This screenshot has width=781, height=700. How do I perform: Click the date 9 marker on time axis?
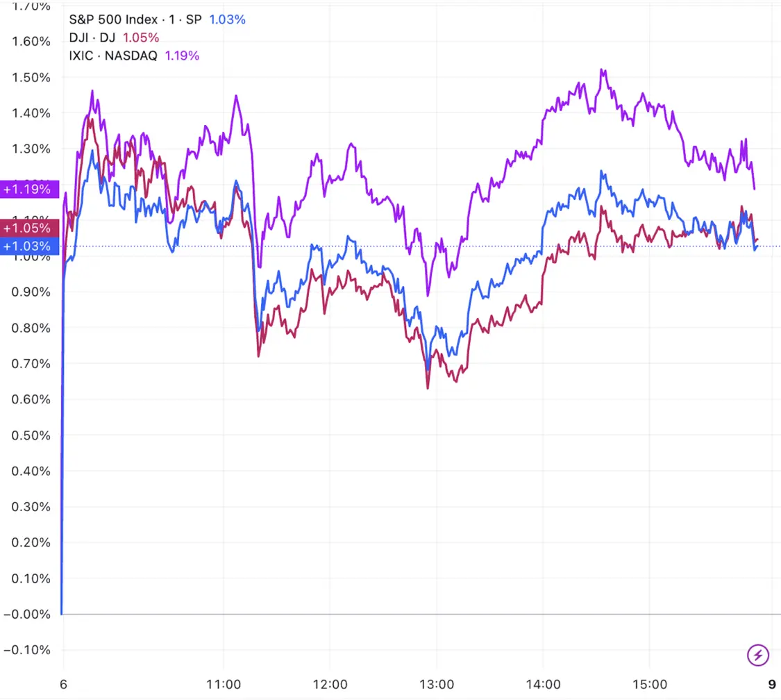click(x=773, y=683)
